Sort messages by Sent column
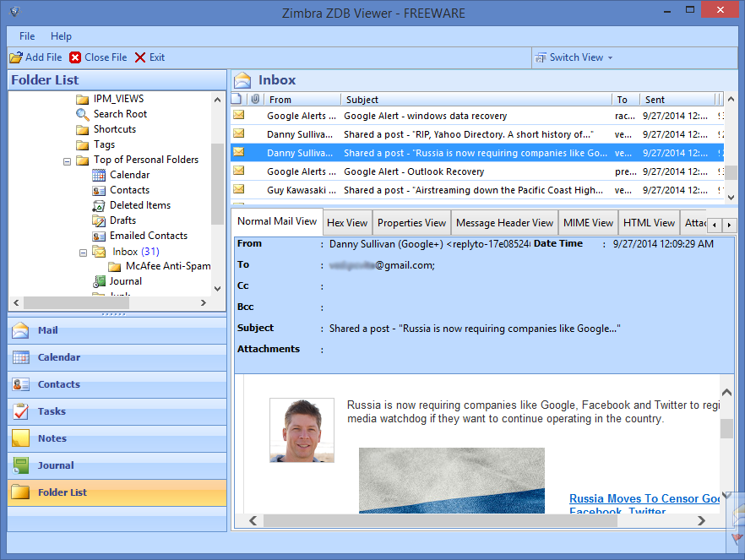 (x=677, y=100)
